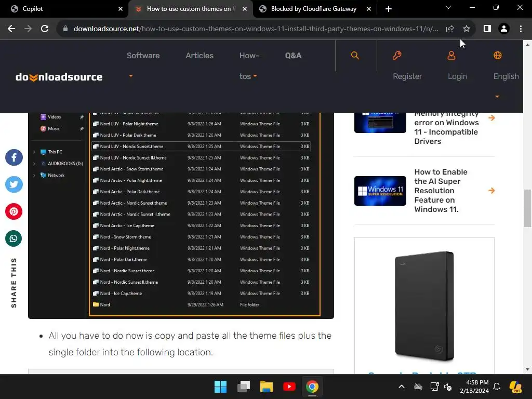Close the Copilot tab
The width and height of the screenshot is (532, 399).
[x=121, y=9]
